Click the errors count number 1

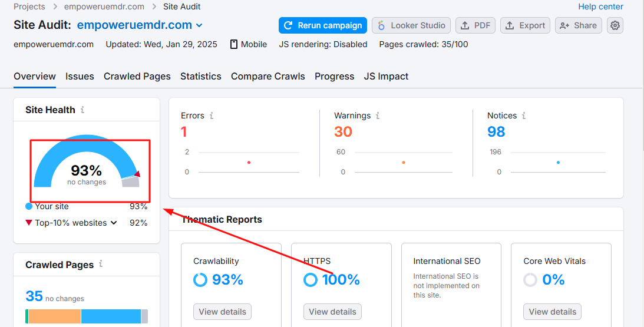pos(184,131)
